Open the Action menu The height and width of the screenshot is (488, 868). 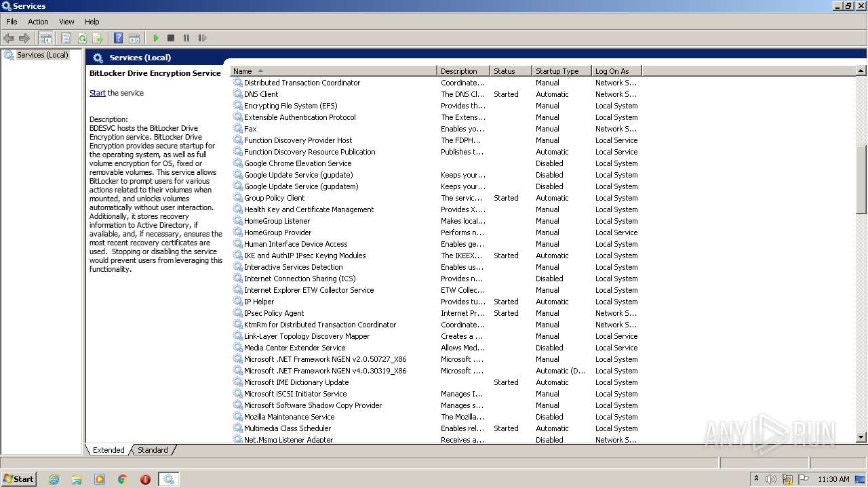pos(38,22)
